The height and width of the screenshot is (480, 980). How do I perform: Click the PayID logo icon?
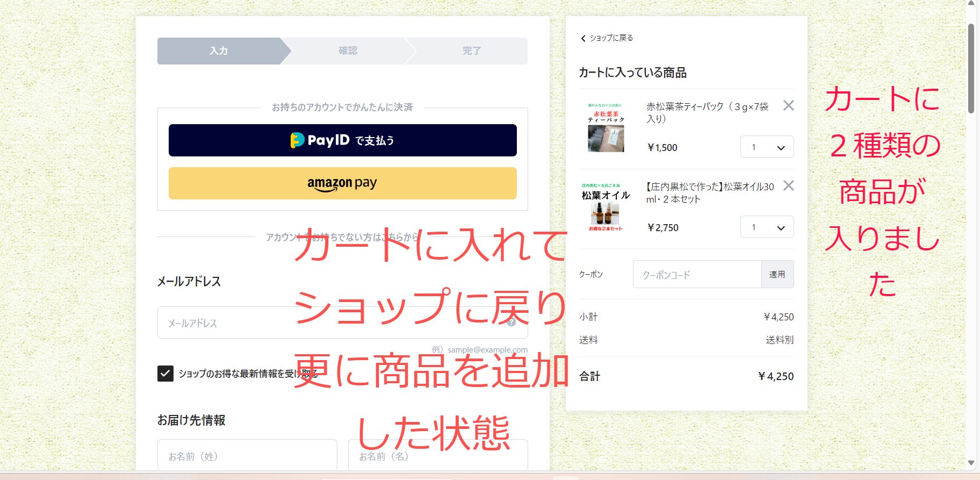(297, 140)
